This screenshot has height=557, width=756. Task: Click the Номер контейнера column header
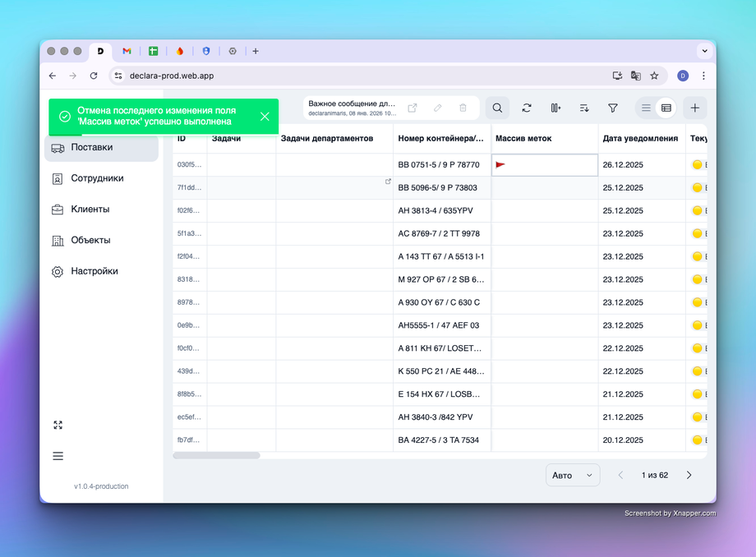tap(440, 138)
